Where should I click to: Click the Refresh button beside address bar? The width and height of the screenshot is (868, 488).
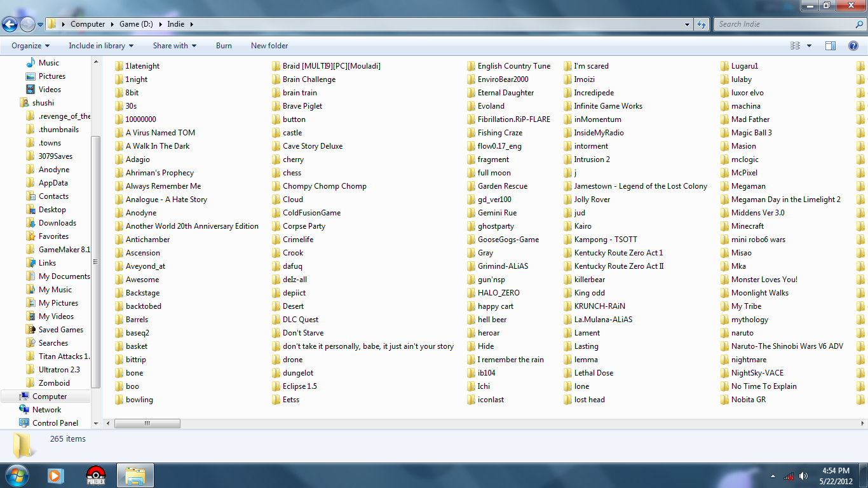702,24
